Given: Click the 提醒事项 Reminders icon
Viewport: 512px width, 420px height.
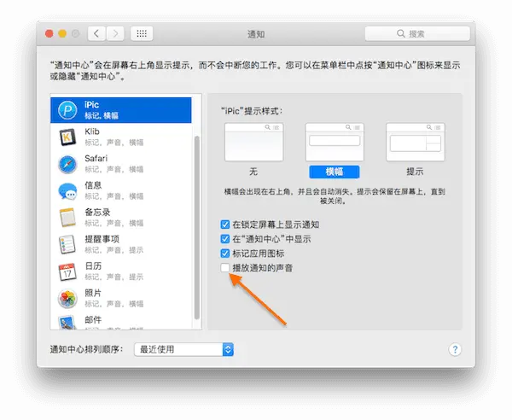Looking at the screenshot, I should [x=67, y=245].
